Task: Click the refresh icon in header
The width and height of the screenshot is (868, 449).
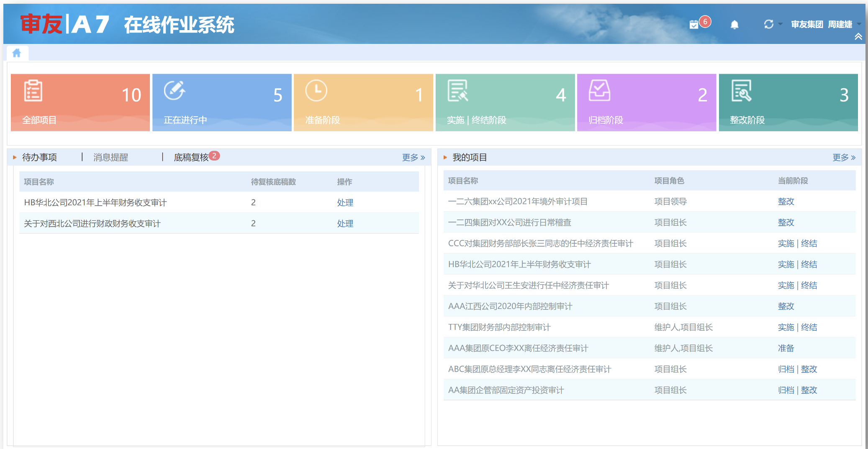Action: click(x=768, y=24)
